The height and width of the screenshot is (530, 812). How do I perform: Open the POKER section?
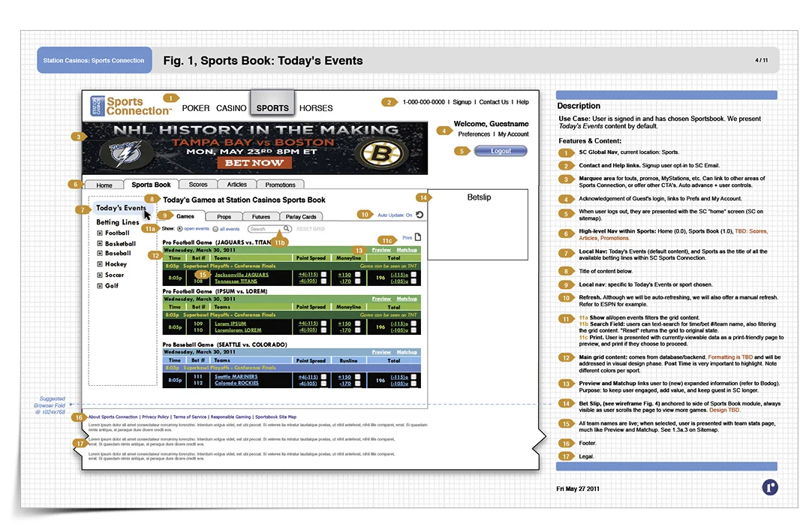pos(196,108)
